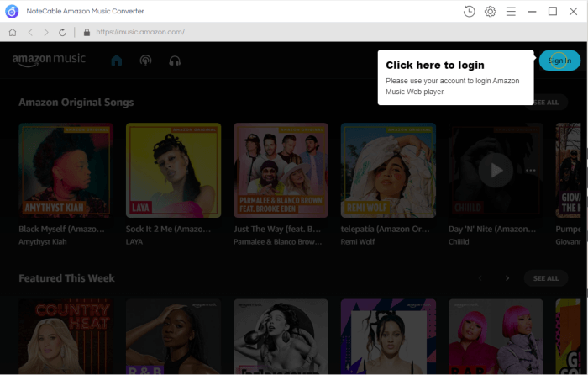This screenshot has height=375, width=588.
Task: Close the NoteCable window
Action: click(x=573, y=11)
